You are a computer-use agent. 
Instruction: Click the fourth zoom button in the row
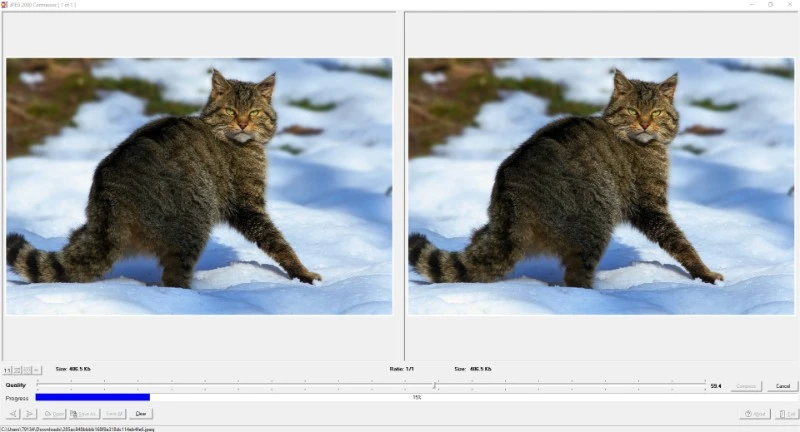(37, 370)
